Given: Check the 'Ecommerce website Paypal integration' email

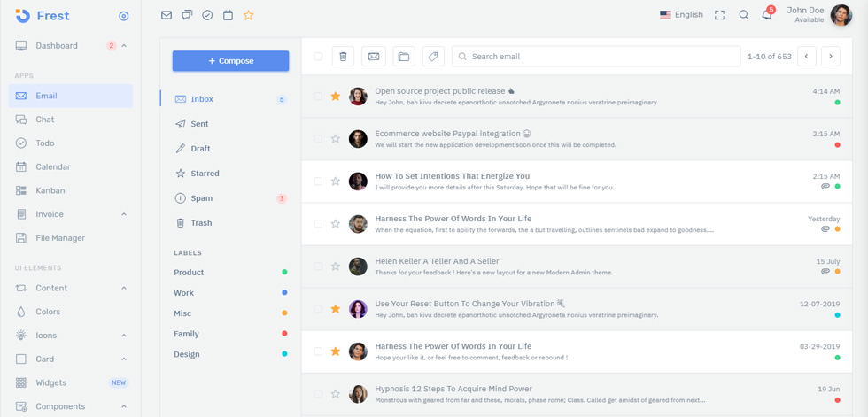Looking at the screenshot, I should pyautogui.click(x=318, y=139).
